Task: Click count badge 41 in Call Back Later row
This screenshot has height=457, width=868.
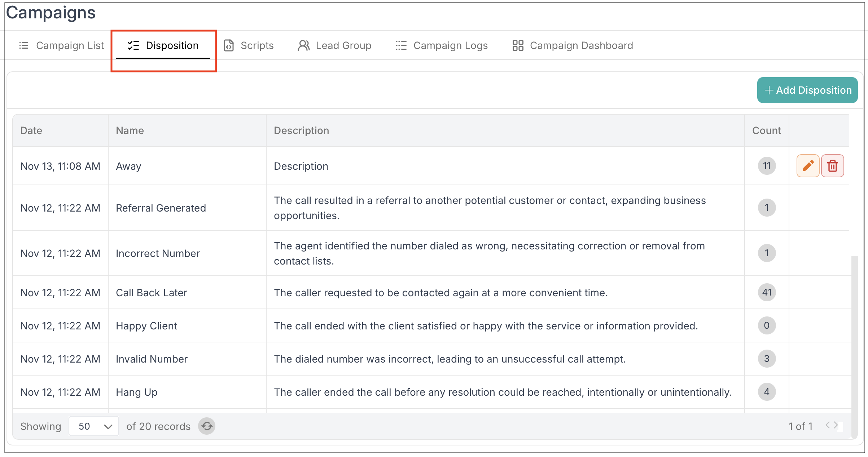Action: click(x=767, y=292)
